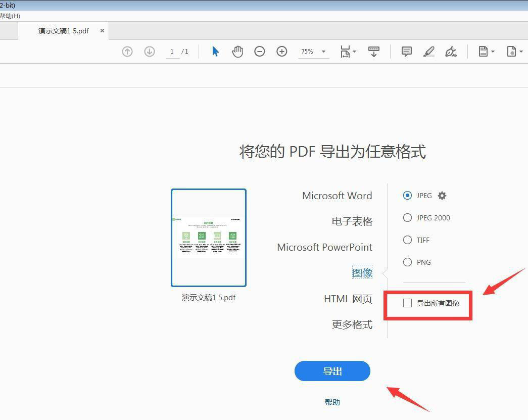Click the PDF page thumbnail preview
Screen dimensions: 528x420
[209, 238]
